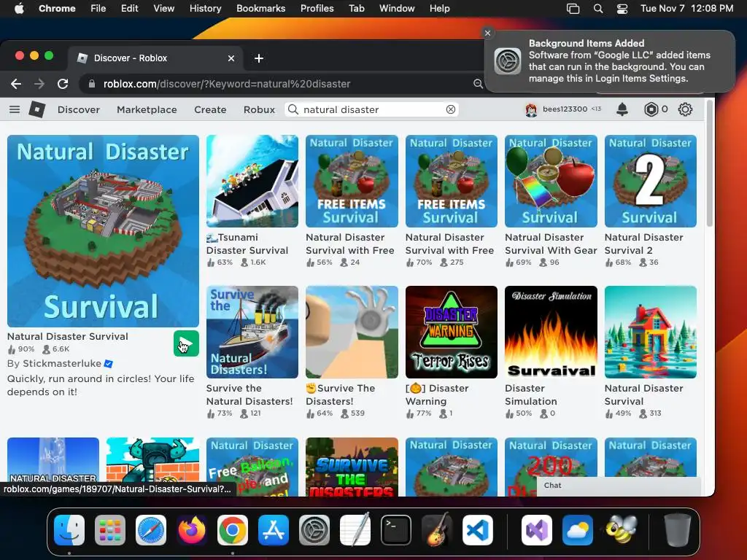This screenshot has height=560, width=747.
Task: Click the Chrome address bar URL
Action: [x=227, y=84]
